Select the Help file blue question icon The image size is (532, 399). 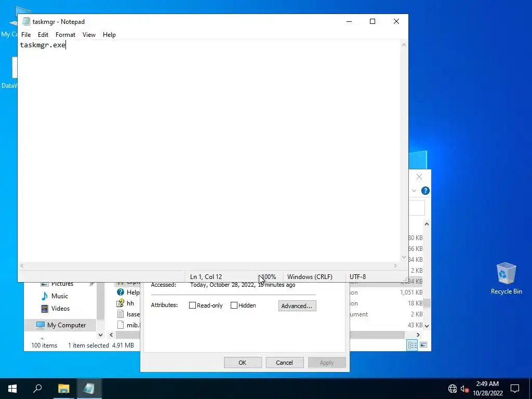[x=121, y=292]
